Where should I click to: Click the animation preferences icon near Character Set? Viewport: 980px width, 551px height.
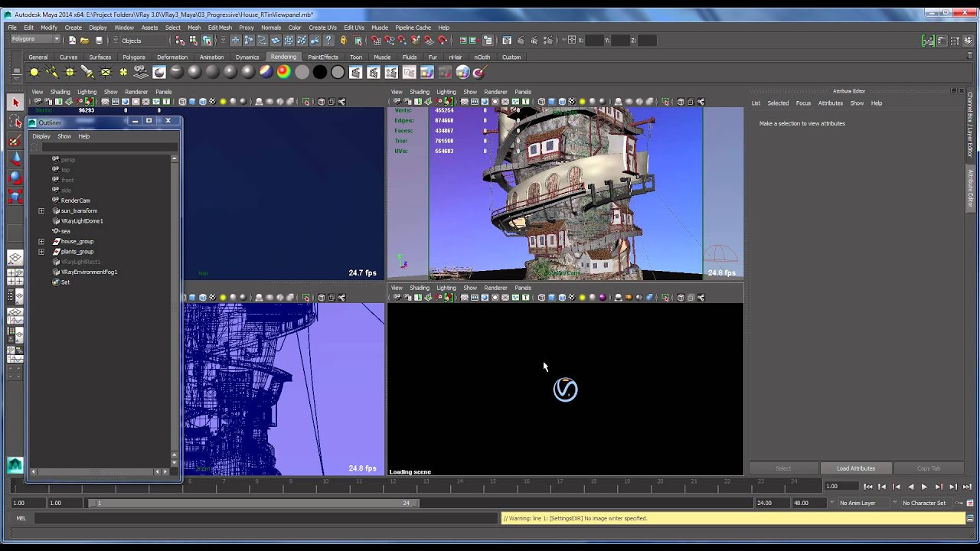pyautogui.click(x=971, y=503)
